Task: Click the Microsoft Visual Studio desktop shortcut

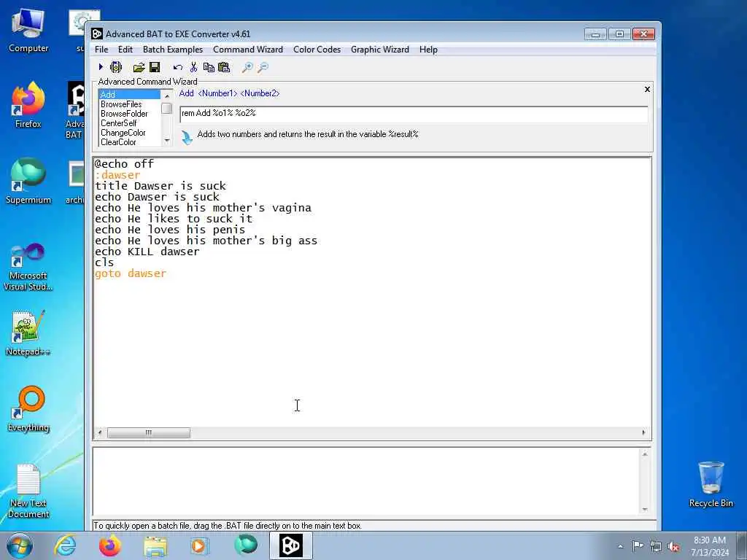Action: click(28, 267)
